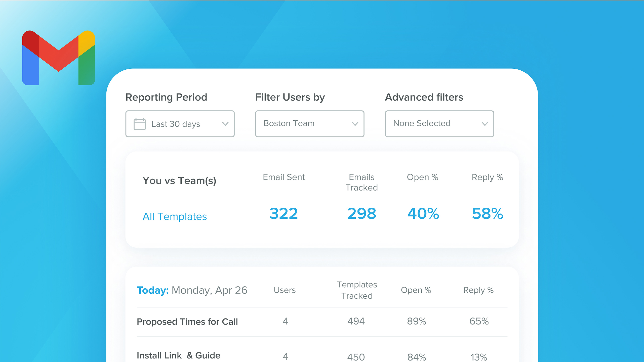Click the All Templates link
Viewport: 644px width, 362px height.
pyautogui.click(x=175, y=216)
